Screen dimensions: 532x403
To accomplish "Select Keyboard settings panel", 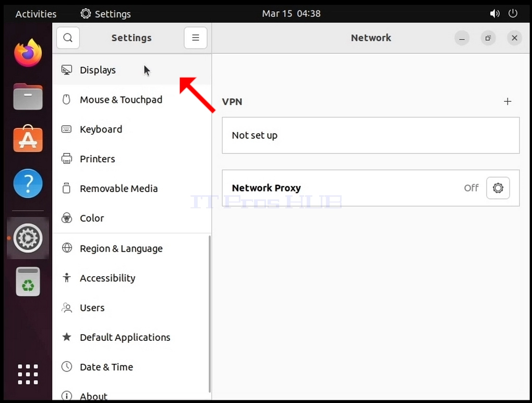I will [132, 129].
